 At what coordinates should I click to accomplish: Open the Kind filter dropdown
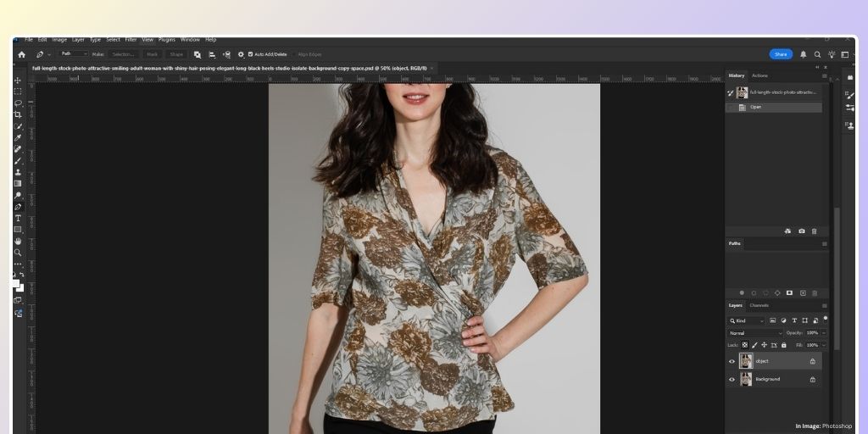[x=747, y=321]
